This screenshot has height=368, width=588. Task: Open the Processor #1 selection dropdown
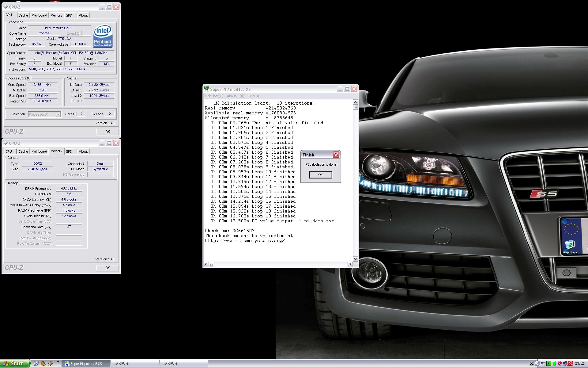click(58, 114)
